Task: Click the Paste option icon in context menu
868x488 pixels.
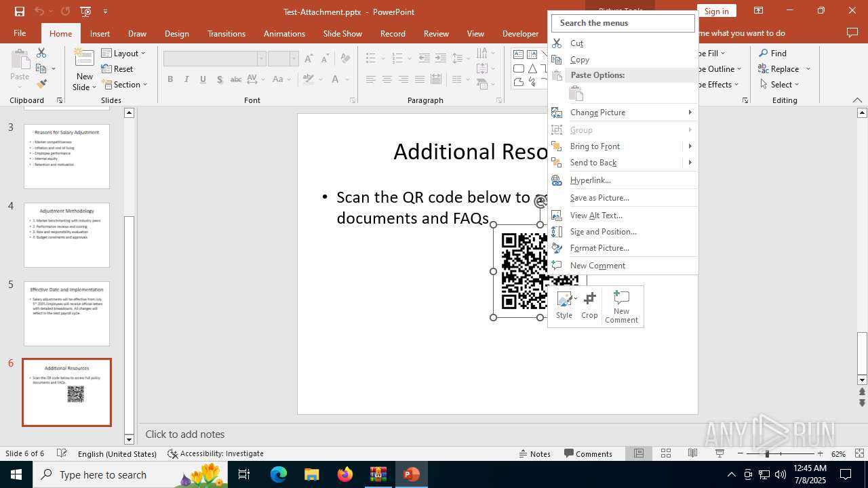Action: click(576, 93)
